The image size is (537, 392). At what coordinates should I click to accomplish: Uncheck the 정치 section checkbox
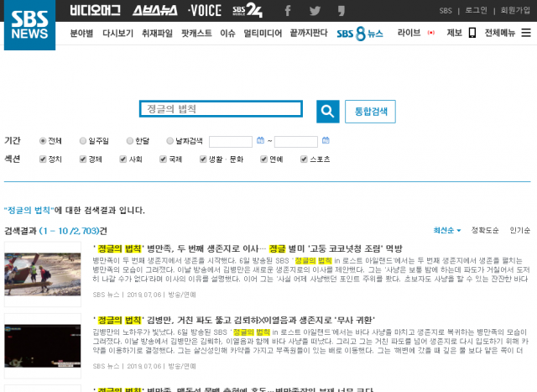[x=43, y=159]
